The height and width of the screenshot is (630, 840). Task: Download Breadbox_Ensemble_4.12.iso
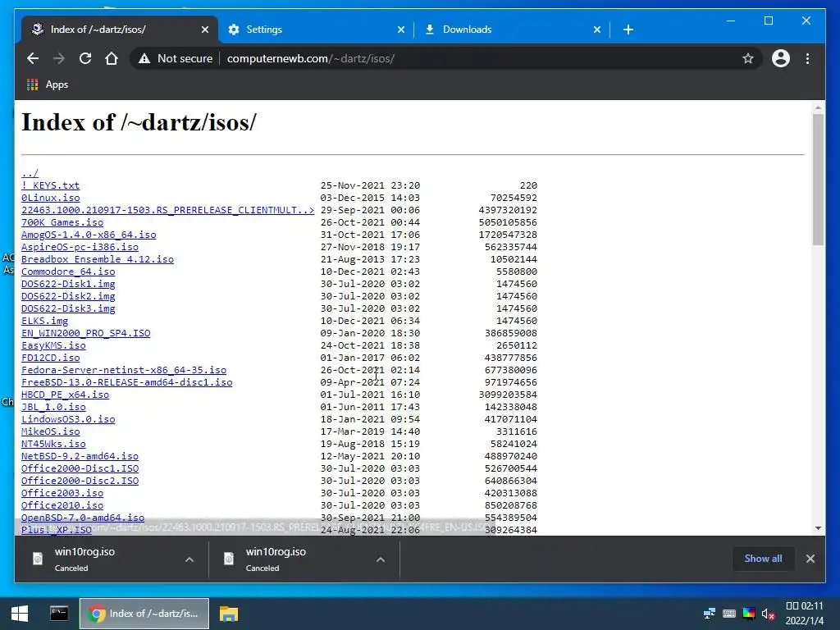click(x=98, y=259)
